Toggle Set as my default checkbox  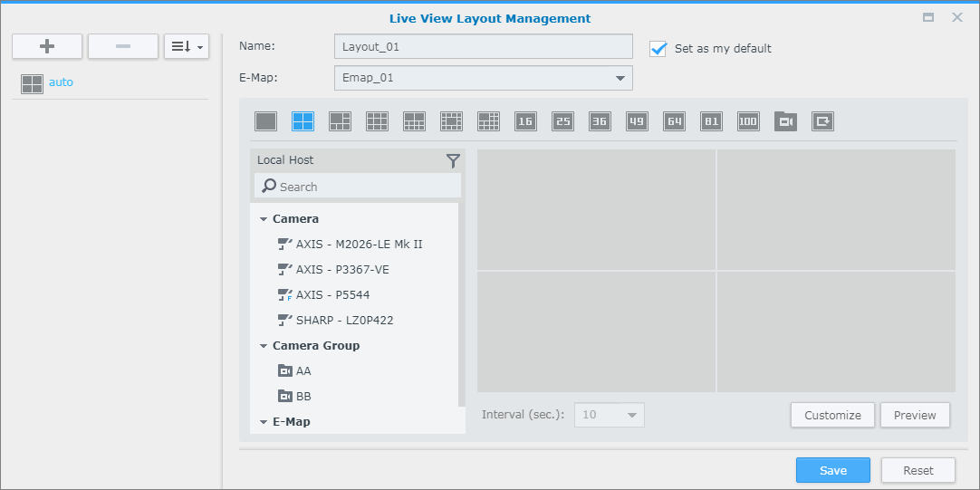658,48
